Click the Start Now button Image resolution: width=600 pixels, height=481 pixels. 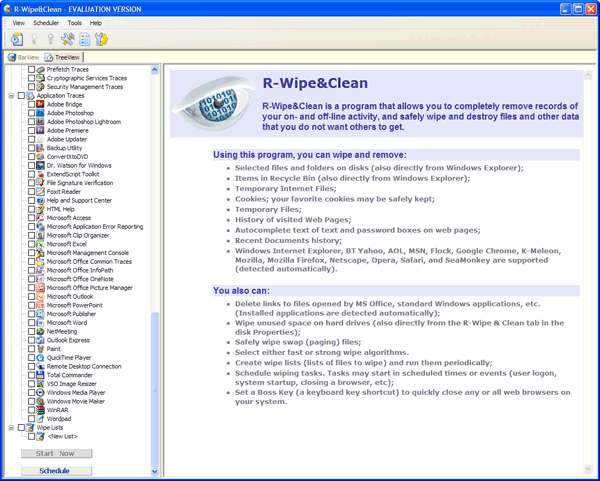56,453
